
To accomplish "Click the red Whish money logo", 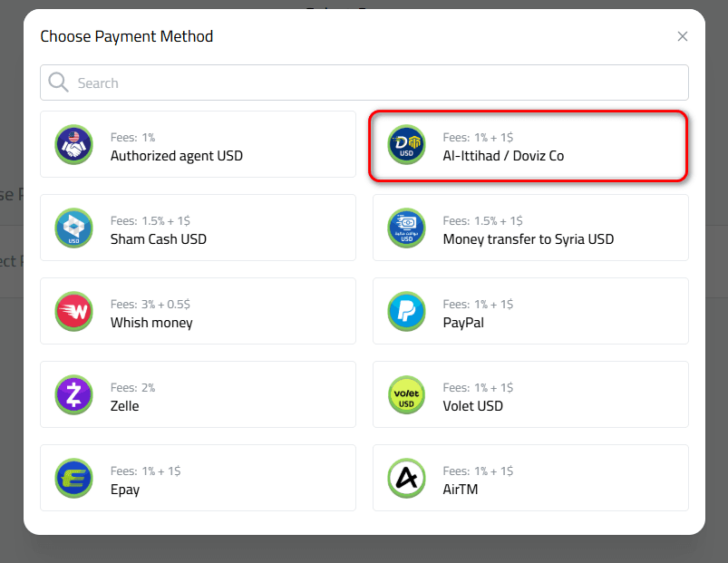I will pyautogui.click(x=73, y=311).
